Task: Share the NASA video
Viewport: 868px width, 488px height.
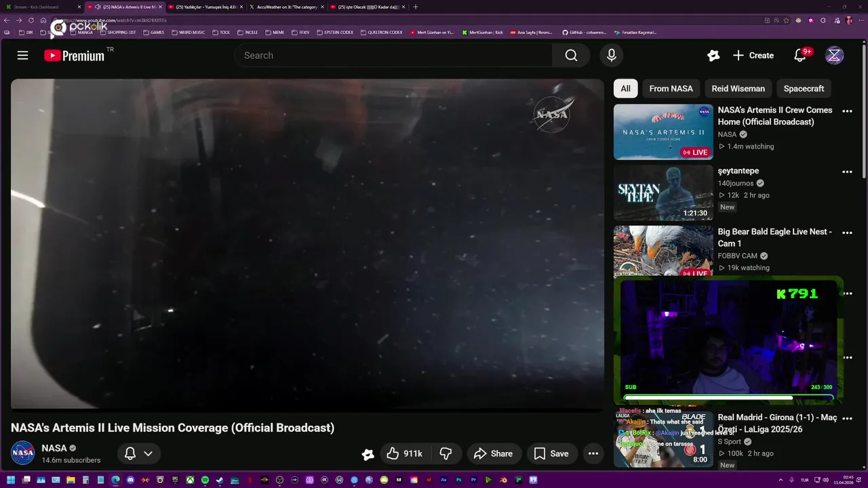Action: [x=493, y=453]
